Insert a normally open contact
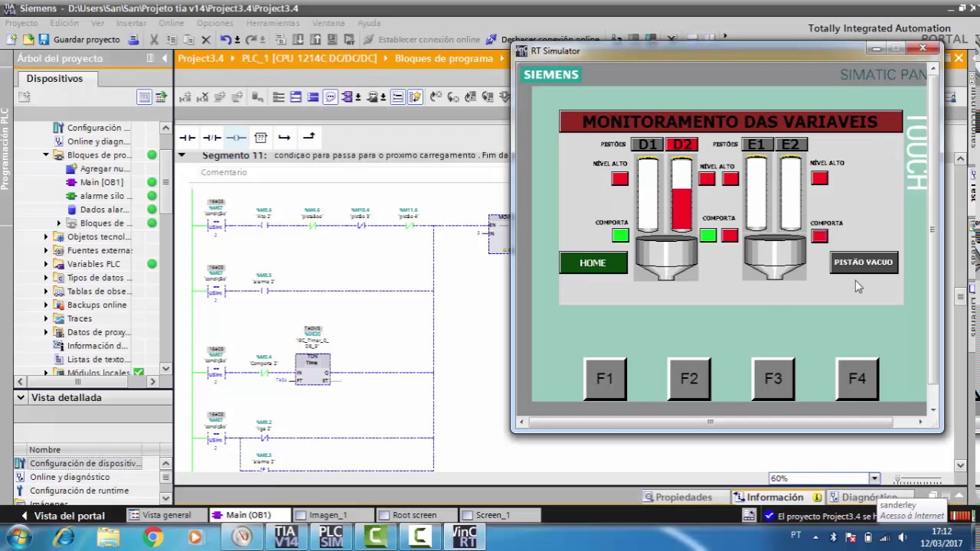 [188, 137]
